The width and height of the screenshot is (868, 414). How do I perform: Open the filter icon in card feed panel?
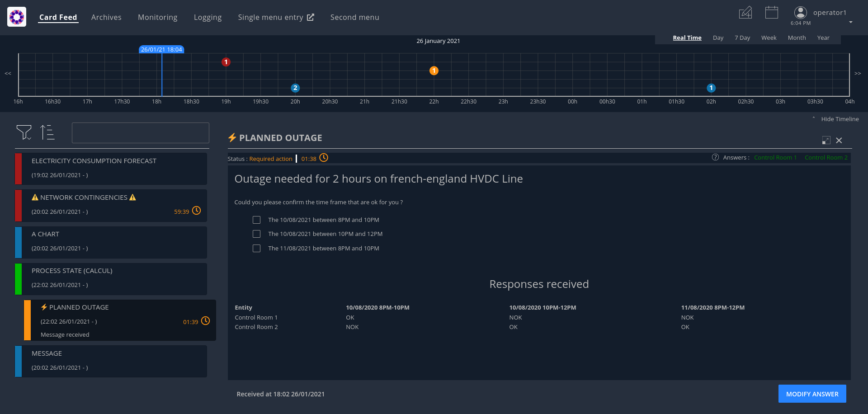[x=24, y=132]
